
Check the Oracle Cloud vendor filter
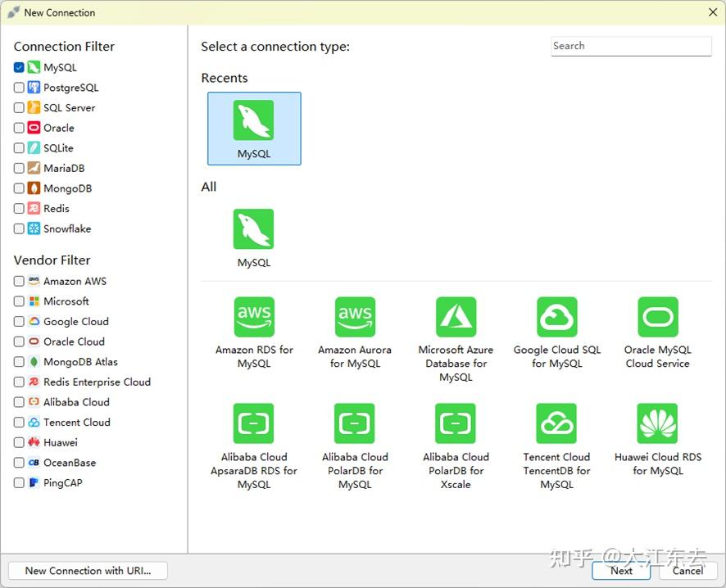[19, 341]
